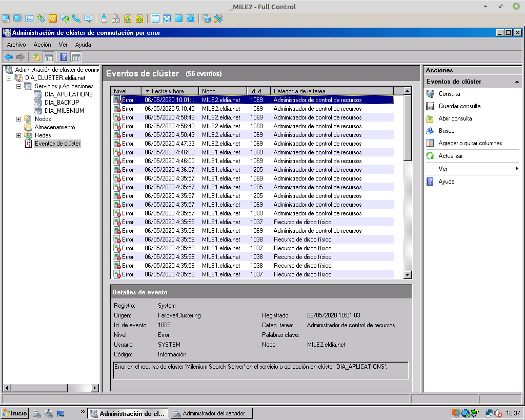
Task: Click the blue question mark help icon
Action: tap(64, 57)
